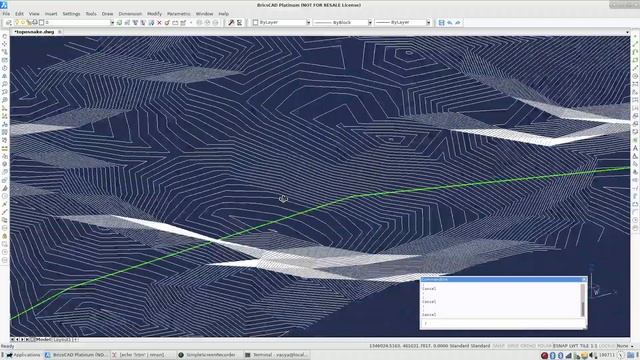Open the Help menu
Screen dimensions: 640x360
(x=224, y=13)
